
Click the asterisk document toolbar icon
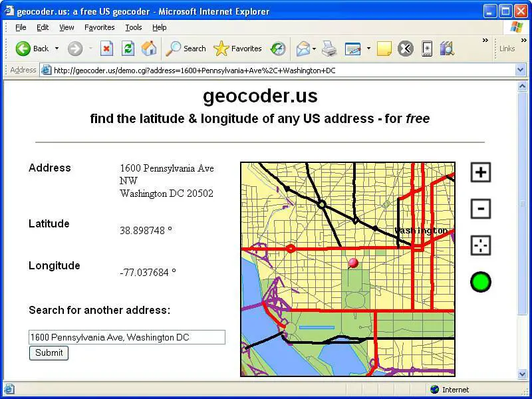pos(427,49)
